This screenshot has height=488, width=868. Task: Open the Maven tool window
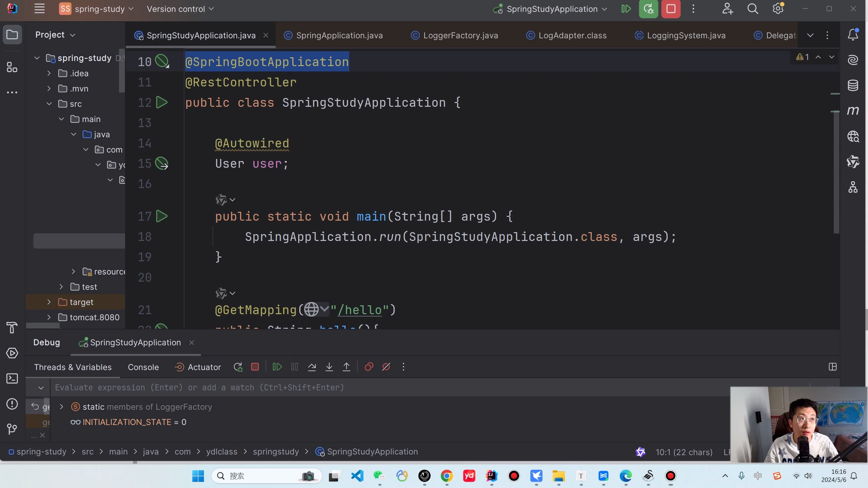(x=853, y=110)
